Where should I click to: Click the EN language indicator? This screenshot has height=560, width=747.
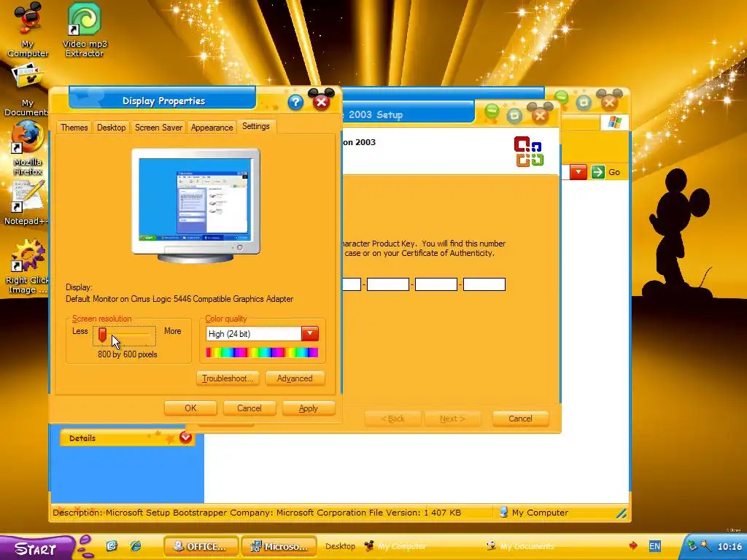[x=654, y=546]
